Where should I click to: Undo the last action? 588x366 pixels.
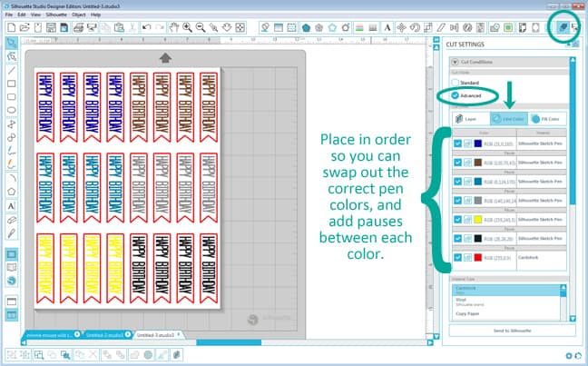(x=146, y=27)
